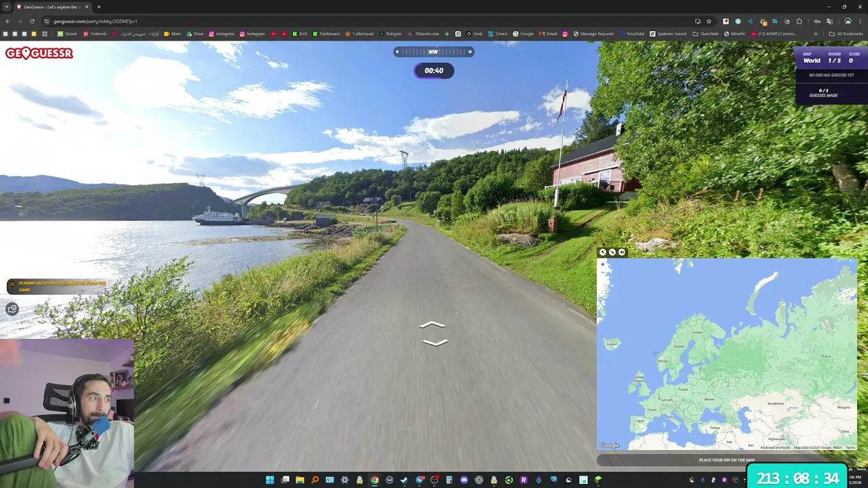868x488 pixels.
Task: Open the Quixel bookmark
Action: pyautogui.click(x=67, y=34)
